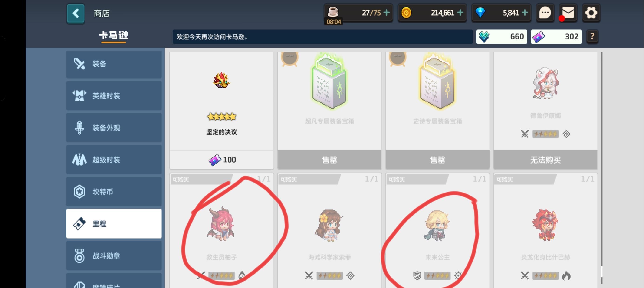Buy 坚定的决议 for 100 tickets
This screenshot has width=644, height=288.
click(221, 160)
